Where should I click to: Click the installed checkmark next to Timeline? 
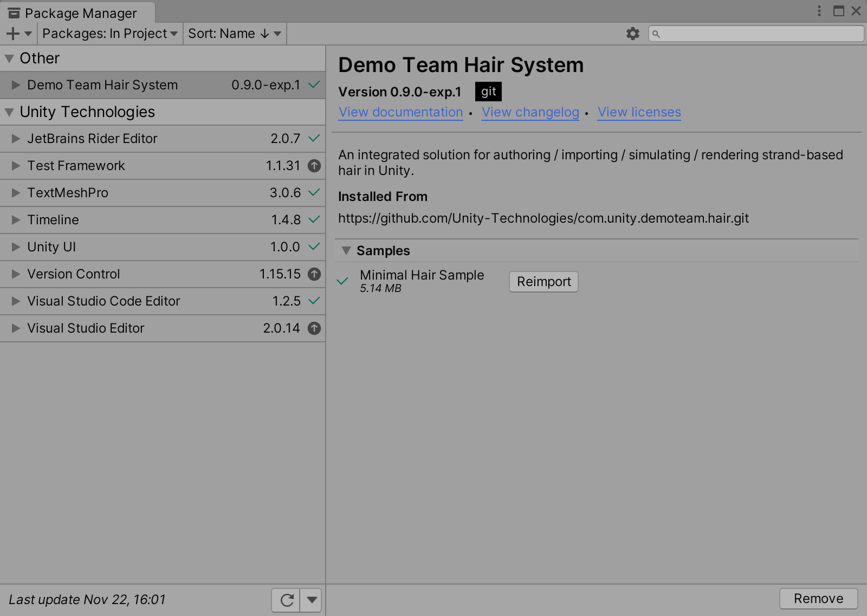314,220
